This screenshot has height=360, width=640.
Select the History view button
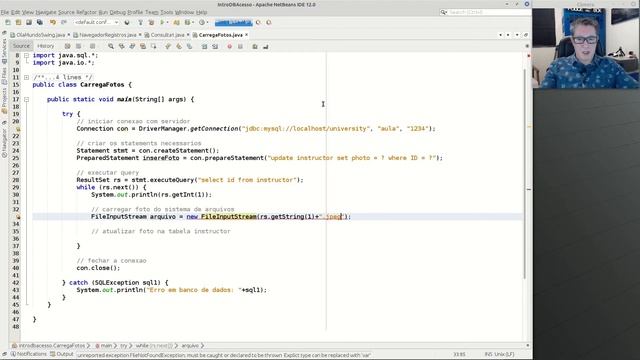click(46, 46)
